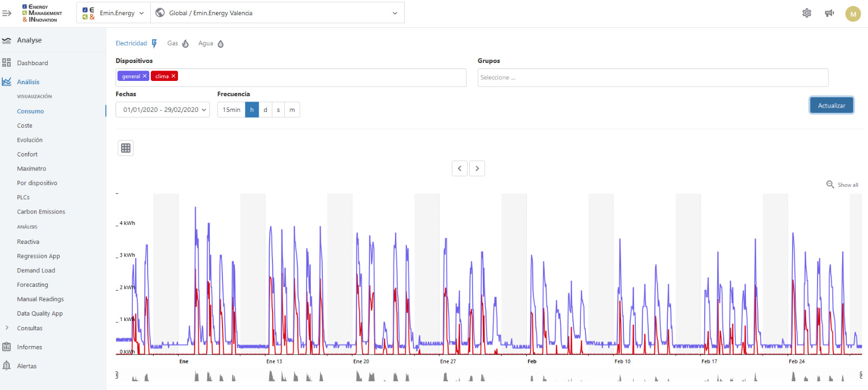Collapse sidebar with hamburger arrow icon
This screenshot has height=390, width=868.
click(7, 13)
